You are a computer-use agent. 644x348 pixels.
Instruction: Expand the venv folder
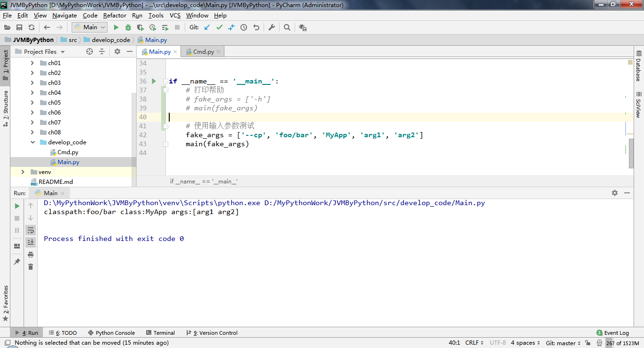pos(23,172)
